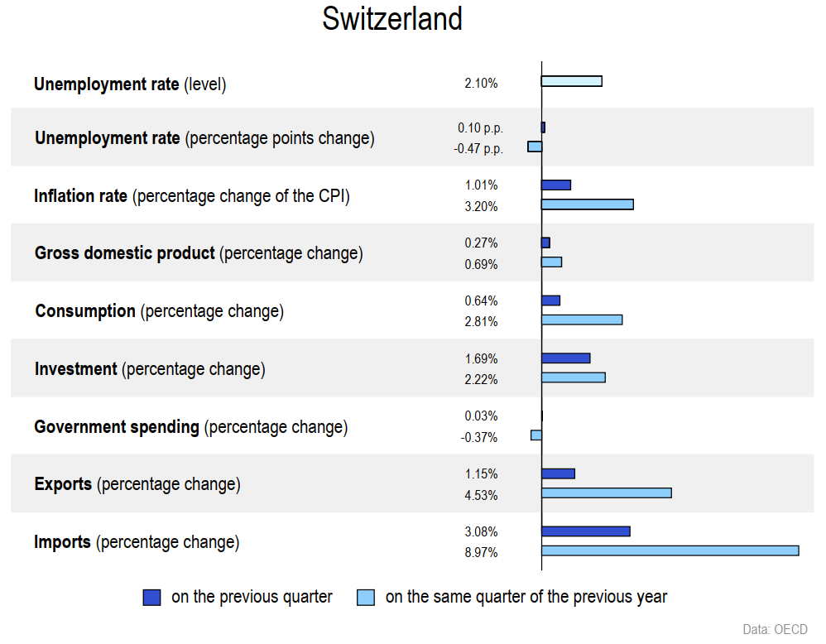Select the Exports 4.53% light blue bar

click(x=606, y=493)
